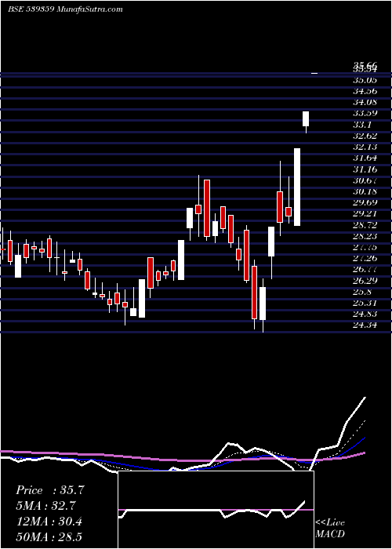
Task: Click the 32.62 price axis label
Action: tap(365, 136)
